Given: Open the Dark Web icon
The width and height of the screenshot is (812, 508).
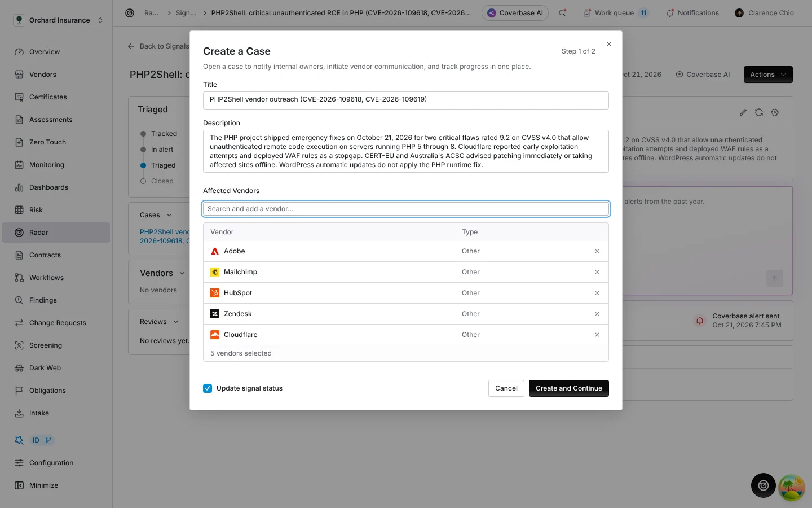Looking at the screenshot, I should pos(19,368).
